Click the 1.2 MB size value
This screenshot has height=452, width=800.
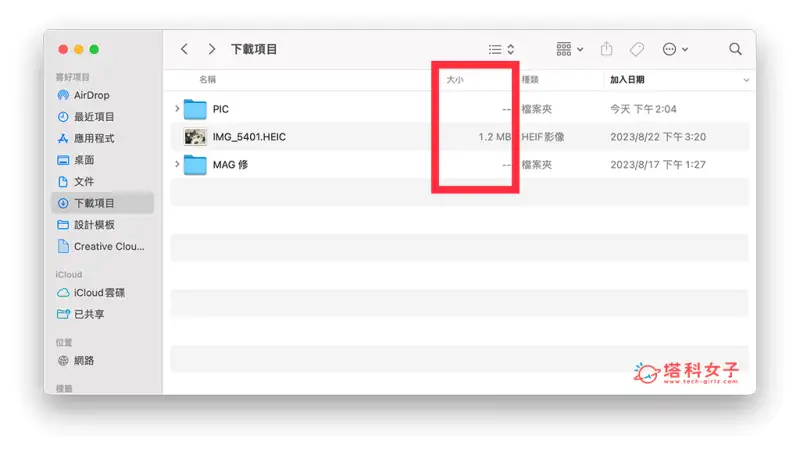coord(494,137)
